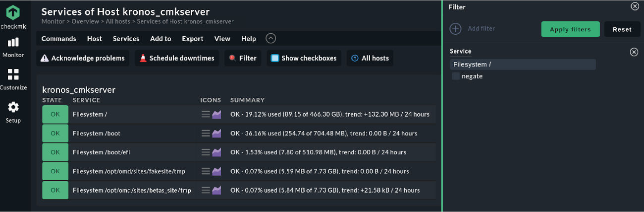The height and width of the screenshot is (212, 644).
Task: Toggle Show checkboxes
Action: (304, 58)
